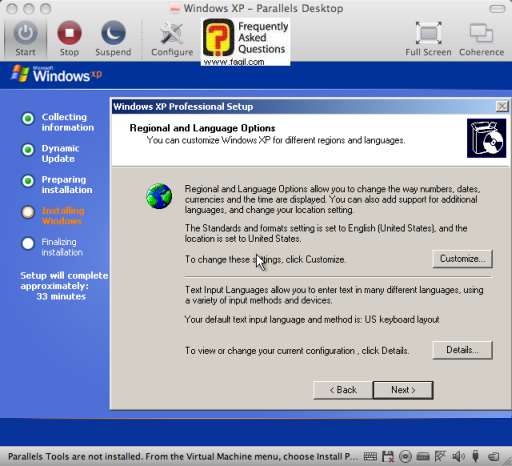Click the Details... button
The height and width of the screenshot is (466, 512).
click(x=462, y=350)
